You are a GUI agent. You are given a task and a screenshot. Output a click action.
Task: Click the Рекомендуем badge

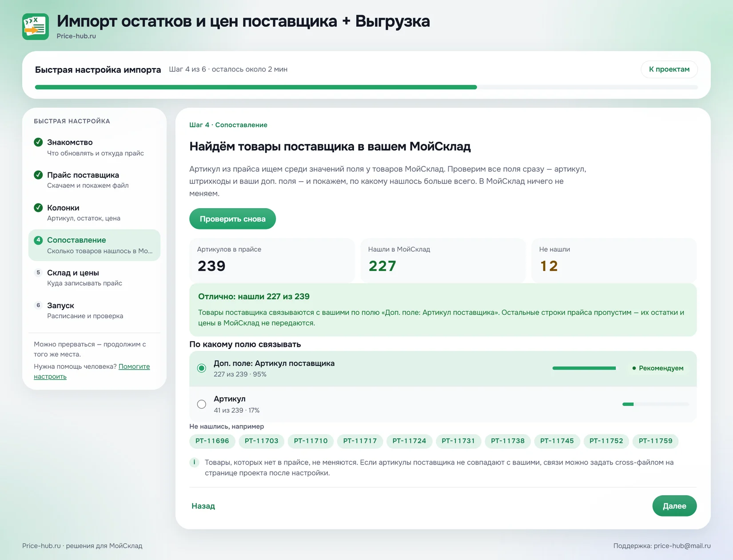coord(658,368)
